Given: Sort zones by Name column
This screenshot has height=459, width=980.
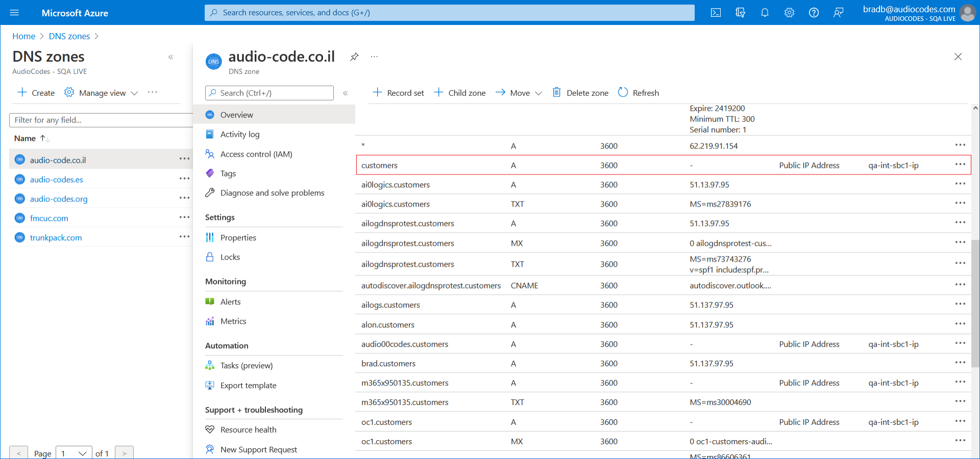Looking at the screenshot, I should (x=31, y=138).
